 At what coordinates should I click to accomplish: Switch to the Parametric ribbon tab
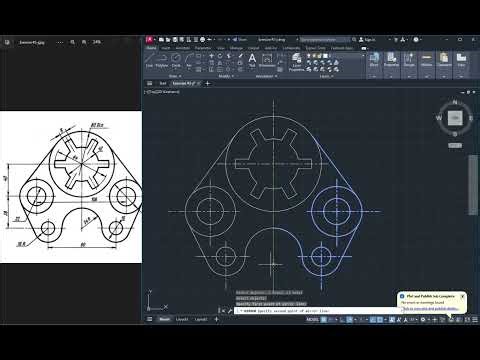[x=203, y=48]
